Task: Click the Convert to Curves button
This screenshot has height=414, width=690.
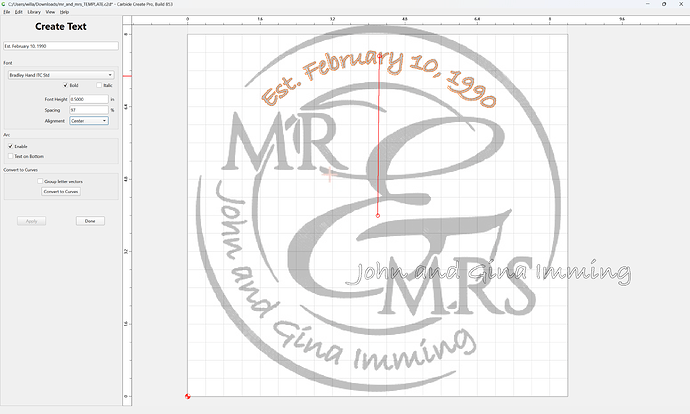Action: pyautogui.click(x=61, y=191)
